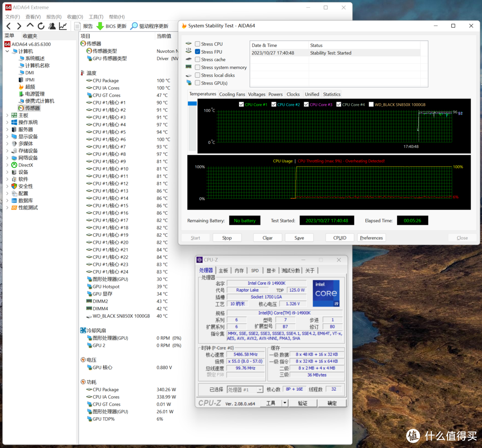Click the graph chart icon in toolbar
The image size is (482, 448).
(x=63, y=26)
